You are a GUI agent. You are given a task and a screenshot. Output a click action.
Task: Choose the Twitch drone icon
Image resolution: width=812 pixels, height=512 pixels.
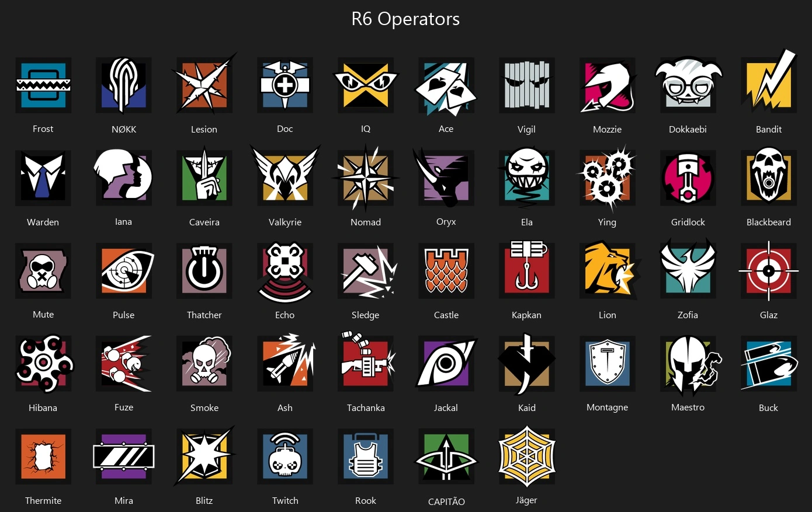(x=285, y=457)
